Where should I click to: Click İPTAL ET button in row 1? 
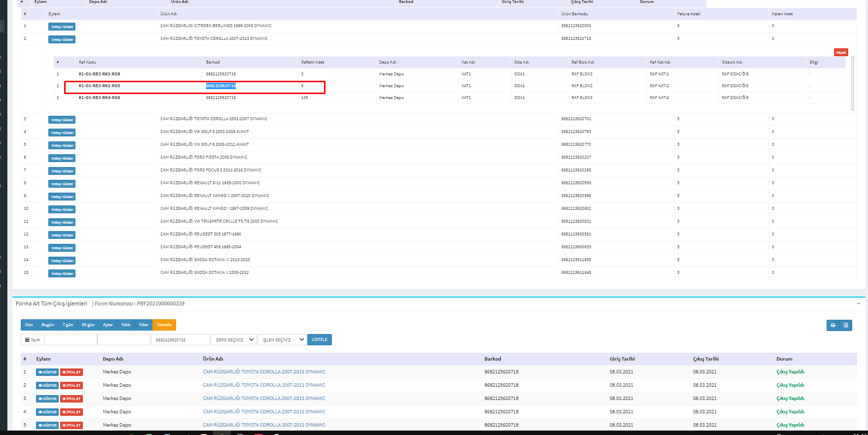pos(72,372)
